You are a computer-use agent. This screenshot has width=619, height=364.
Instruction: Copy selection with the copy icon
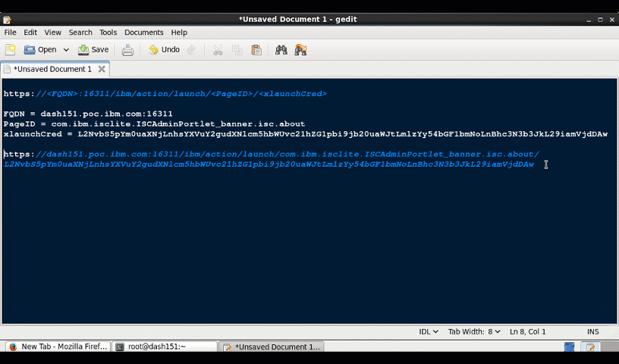coord(237,50)
